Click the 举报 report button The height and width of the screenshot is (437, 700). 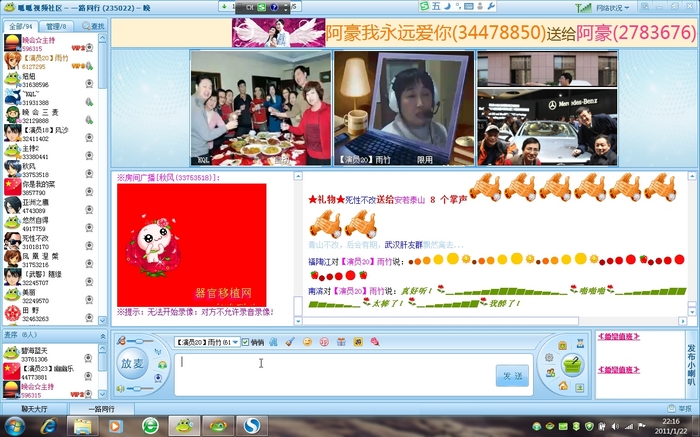680,408
